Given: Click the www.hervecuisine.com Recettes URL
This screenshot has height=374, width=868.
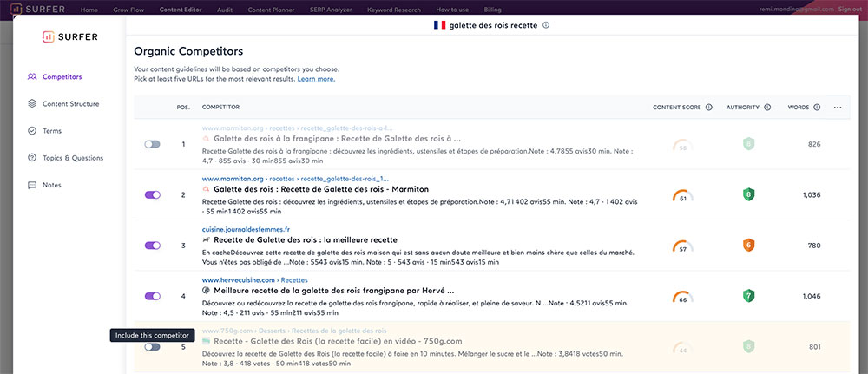Looking at the screenshot, I should [x=254, y=280].
